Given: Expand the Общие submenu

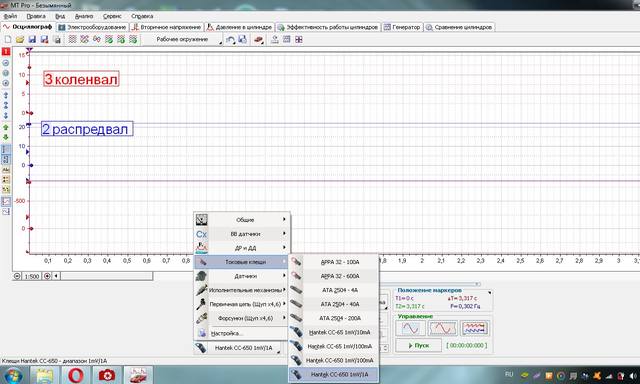Looking at the screenshot, I should pos(242,220).
